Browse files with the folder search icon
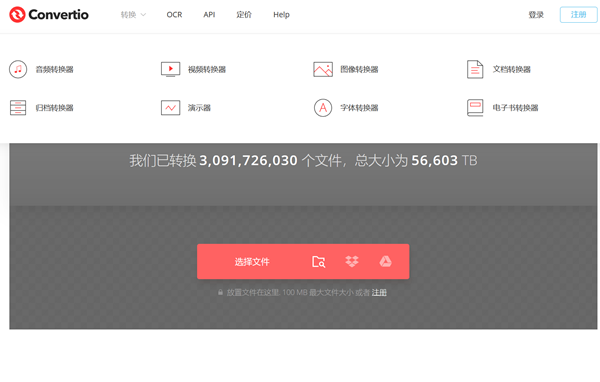The width and height of the screenshot is (600, 382). (x=318, y=262)
